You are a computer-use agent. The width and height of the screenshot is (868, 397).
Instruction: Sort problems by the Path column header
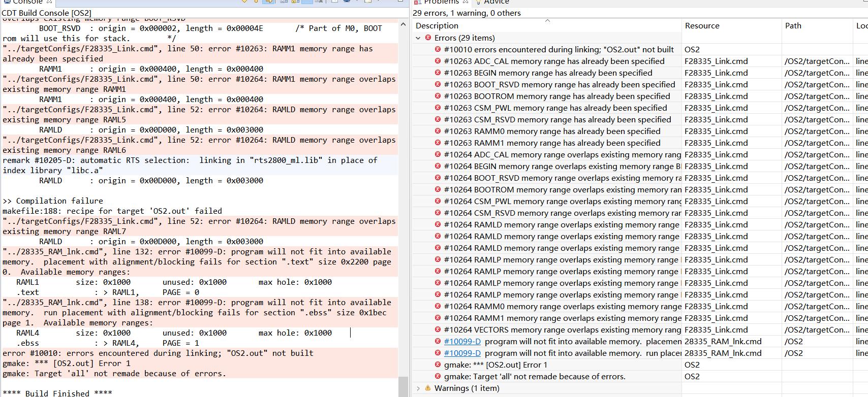pyautogui.click(x=818, y=25)
